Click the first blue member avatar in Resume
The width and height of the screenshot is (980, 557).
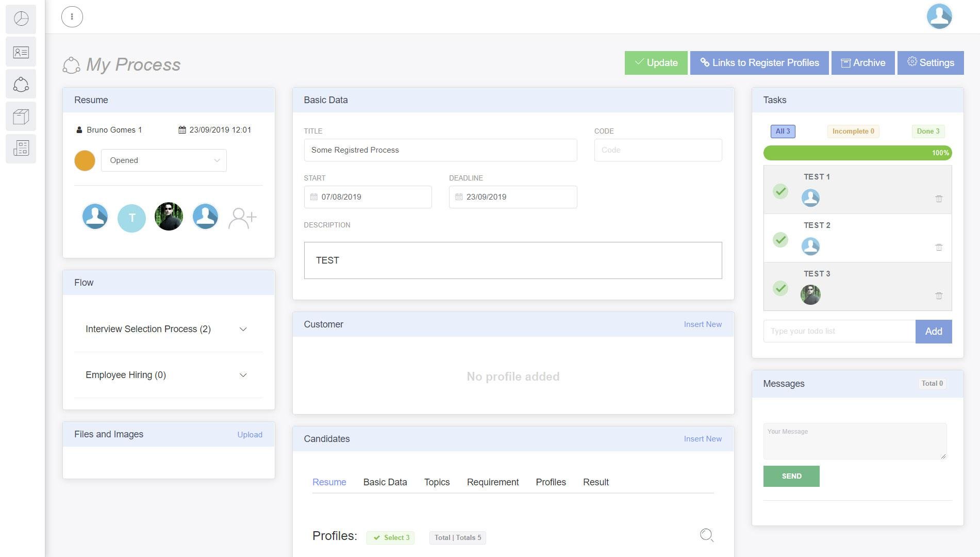click(95, 217)
